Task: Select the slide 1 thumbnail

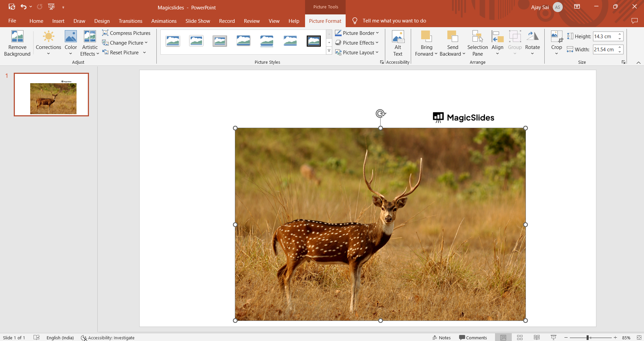Action: (51, 95)
